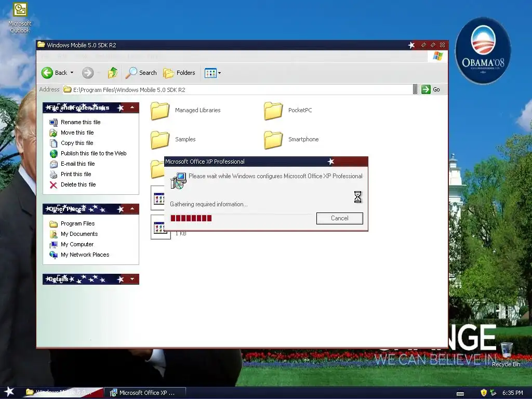Screen dimensions: 532x399
Task: Open the Back history dropdown arrow
Action: tap(72, 73)
